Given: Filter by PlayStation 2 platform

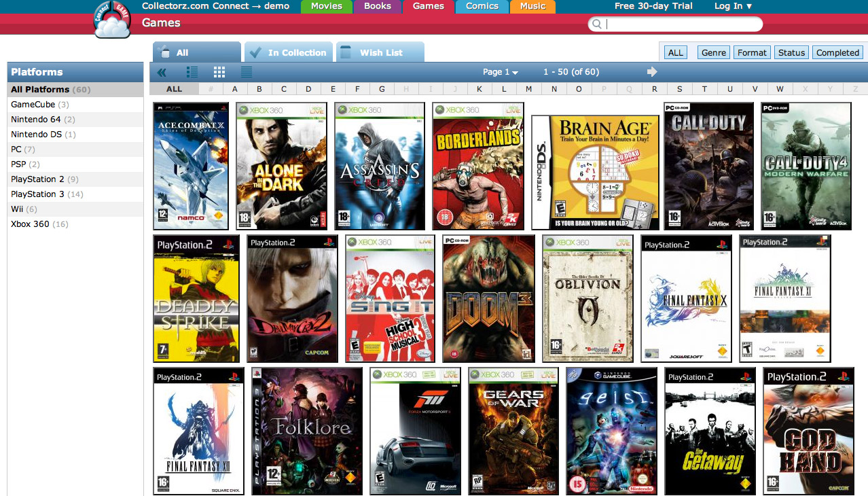Looking at the screenshot, I should [75, 179].
